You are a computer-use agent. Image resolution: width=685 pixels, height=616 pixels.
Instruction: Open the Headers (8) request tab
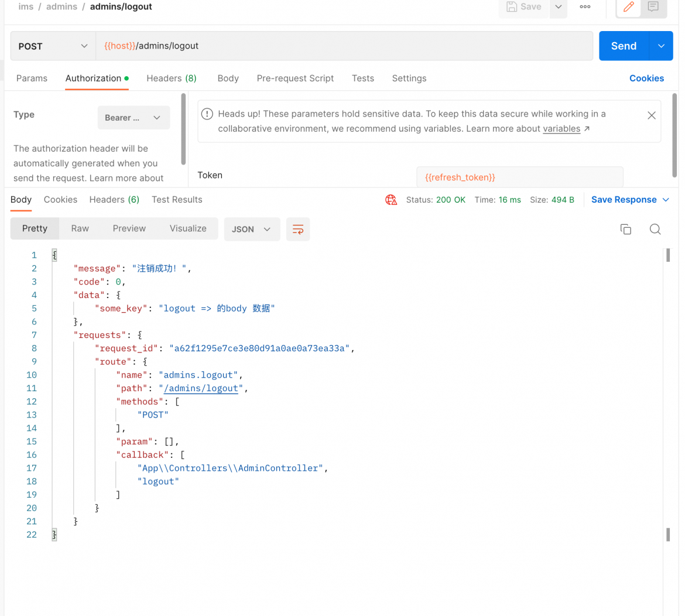tap(171, 78)
